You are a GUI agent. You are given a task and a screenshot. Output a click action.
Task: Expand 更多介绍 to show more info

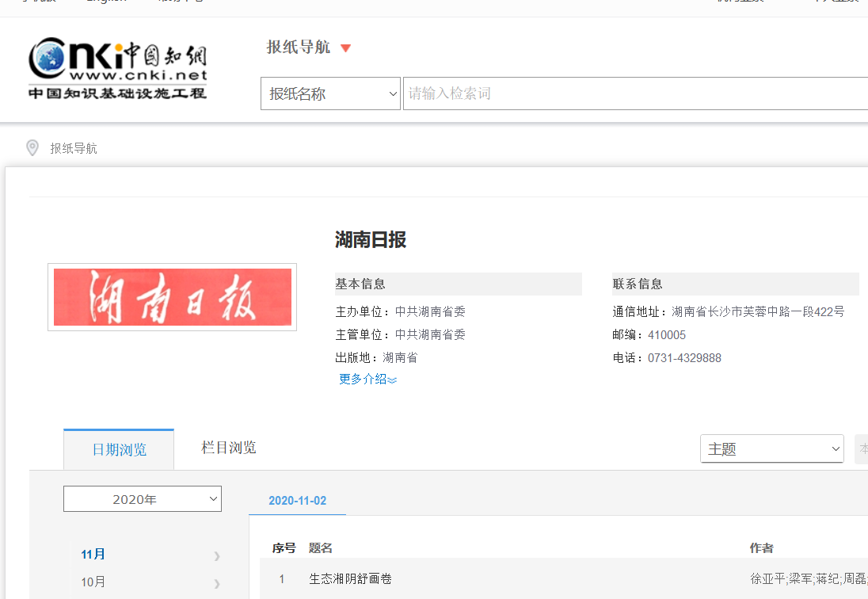click(x=367, y=380)
